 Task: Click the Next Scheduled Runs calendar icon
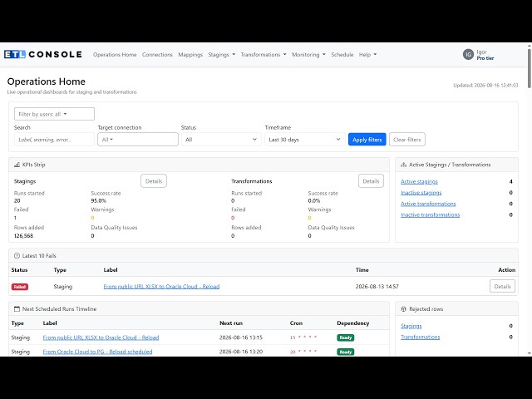[x=17, y=308]
